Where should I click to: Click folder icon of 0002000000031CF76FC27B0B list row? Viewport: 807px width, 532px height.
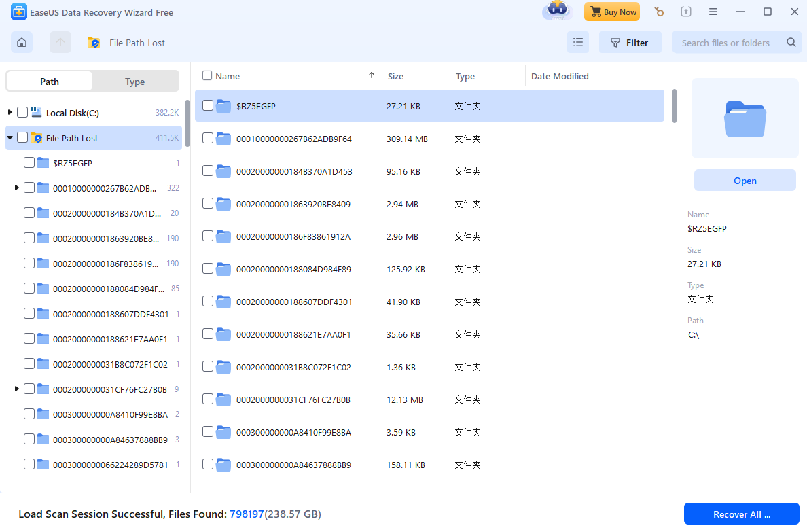coord(223,400)
